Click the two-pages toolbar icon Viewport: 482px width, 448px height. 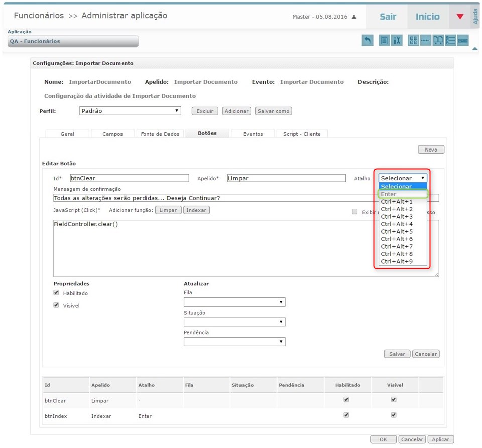[x=438, y=41]
